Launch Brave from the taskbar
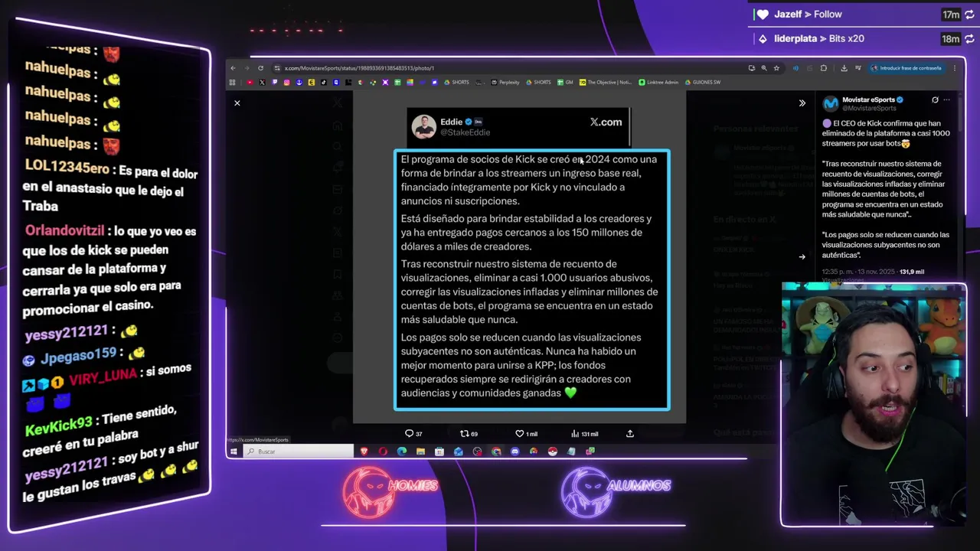 click(x=364, y=452)
